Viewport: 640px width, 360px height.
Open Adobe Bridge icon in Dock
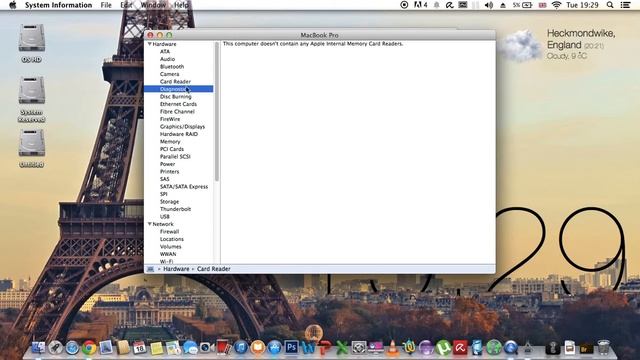click(x=587, y=348)
